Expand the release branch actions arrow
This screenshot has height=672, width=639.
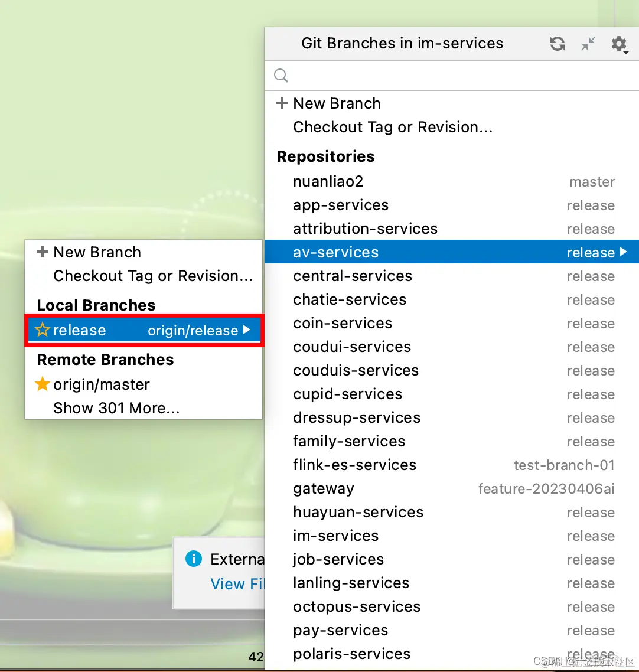246,330
